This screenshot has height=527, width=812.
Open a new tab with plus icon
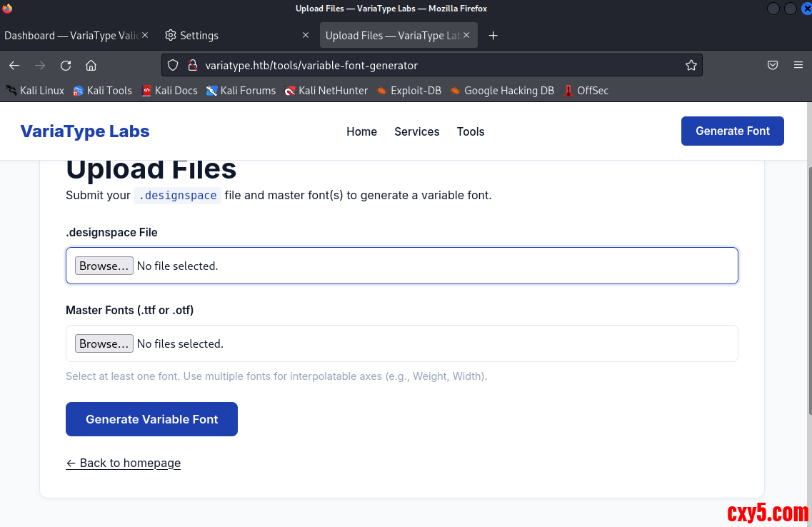(493, 36)
